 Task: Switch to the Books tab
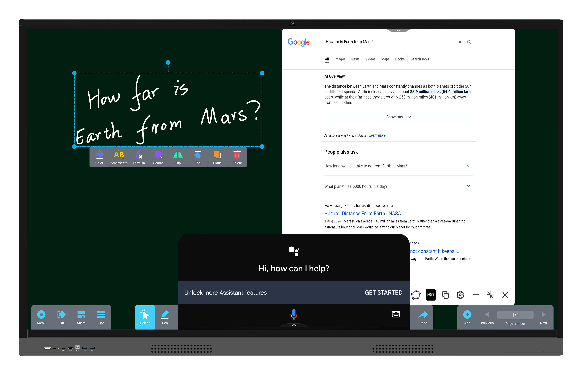[x=400, y=59]
